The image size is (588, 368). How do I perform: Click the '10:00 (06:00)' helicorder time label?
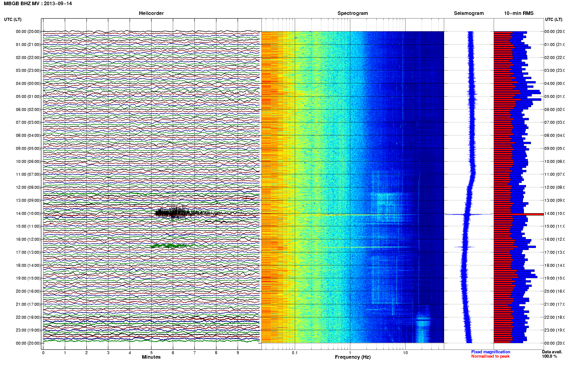click(28, 161)
